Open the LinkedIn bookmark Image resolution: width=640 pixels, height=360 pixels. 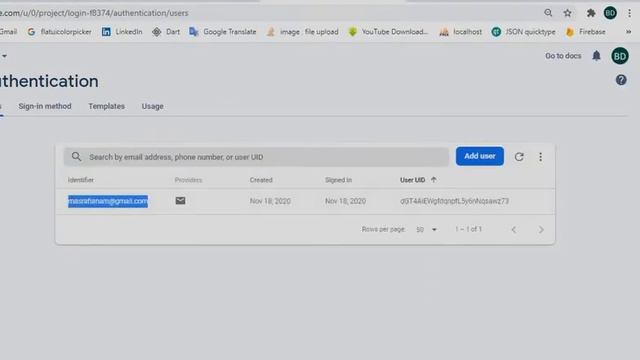tap(122, 32)
